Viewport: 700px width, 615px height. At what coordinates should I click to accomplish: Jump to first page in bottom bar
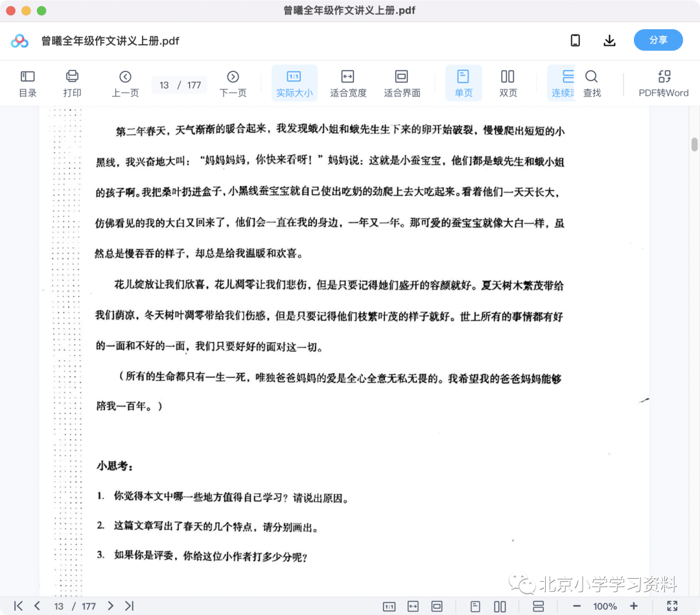[18, 606]
